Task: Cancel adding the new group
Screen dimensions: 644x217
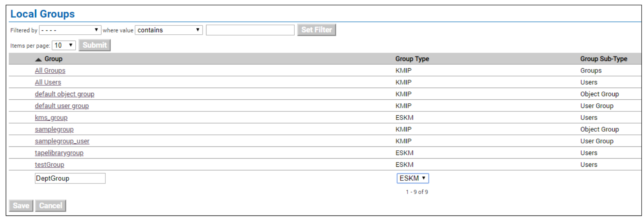Action: click(x=50, y=206)
